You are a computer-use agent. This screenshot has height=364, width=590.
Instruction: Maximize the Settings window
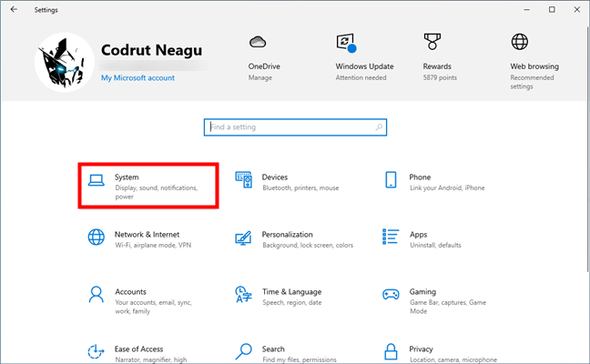(552, 9)
